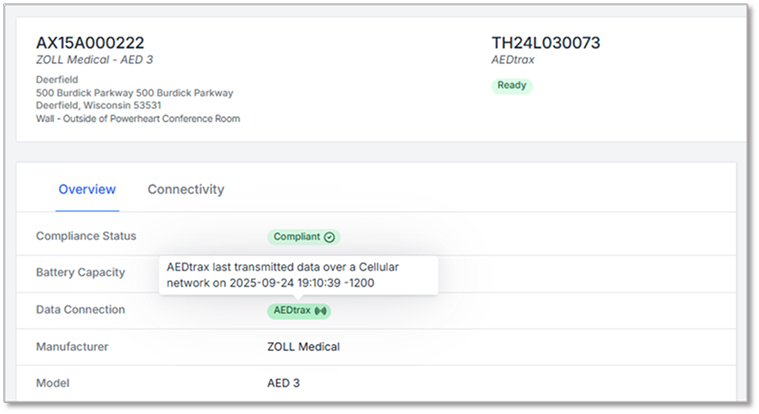Click the AED 3 model value
Viewport: 759px width, 414px height.
coord(282,384)
